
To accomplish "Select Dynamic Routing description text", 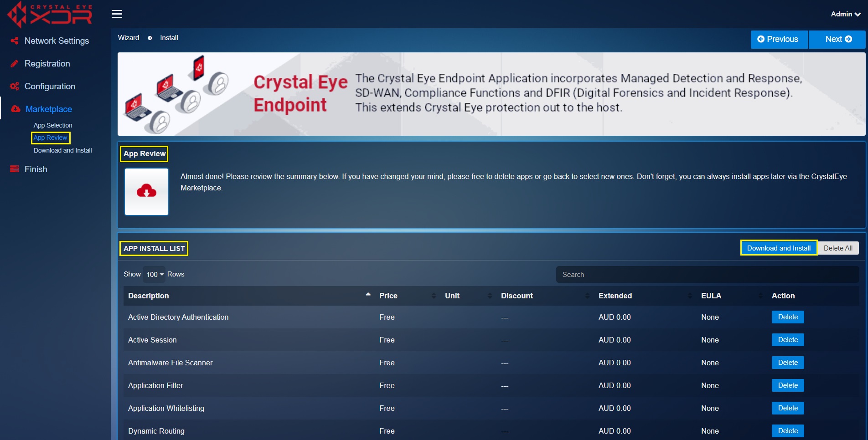I will pyautogui.click(x=156, y=431).
